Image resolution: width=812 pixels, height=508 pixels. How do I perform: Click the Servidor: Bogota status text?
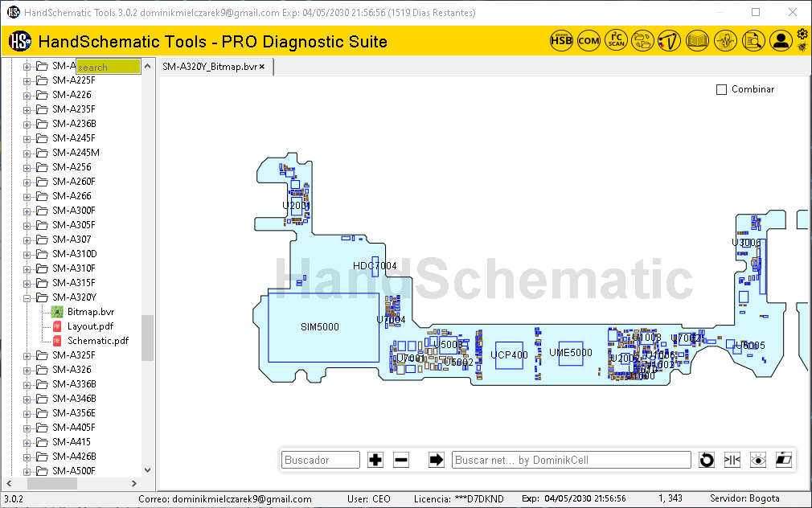[744, 498]
